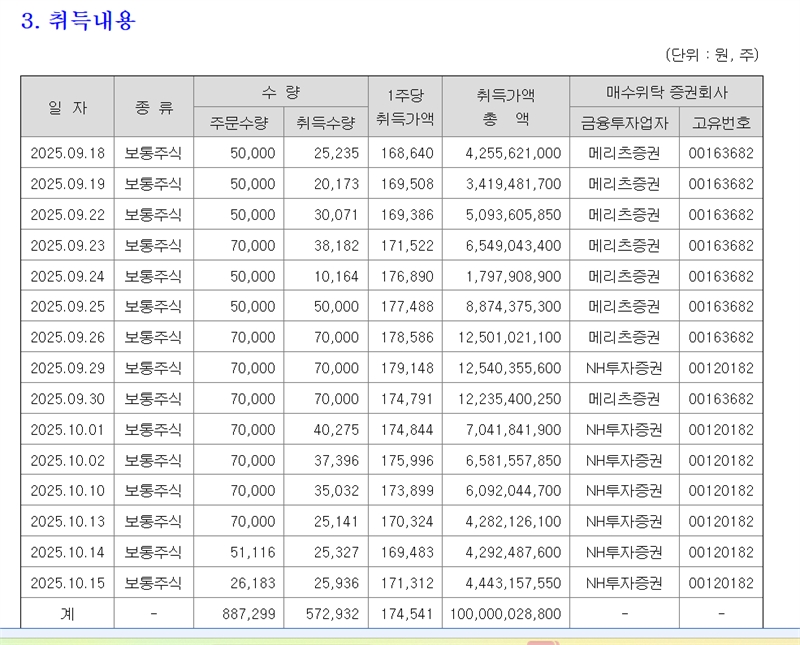Click the '주문수량' column header
The image size is (800, 645).
click(238, 123)
